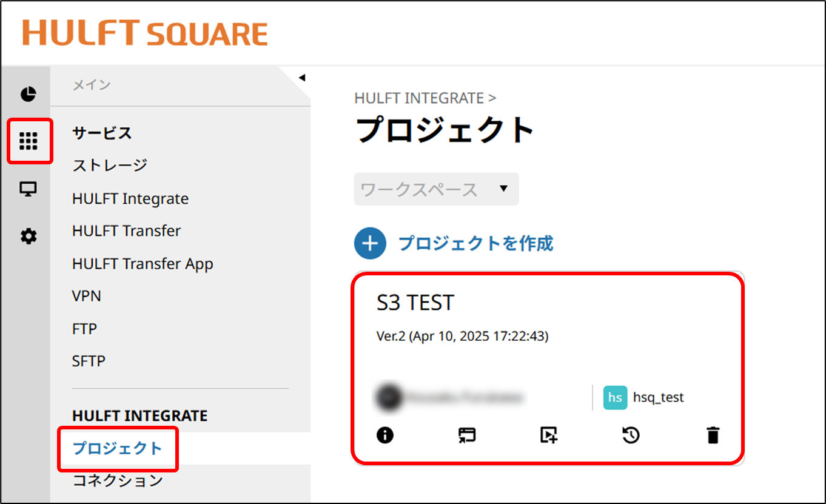Click the HULFT SQUARE logo
This screenshot has height=504, width=826.
pos(146,33)
